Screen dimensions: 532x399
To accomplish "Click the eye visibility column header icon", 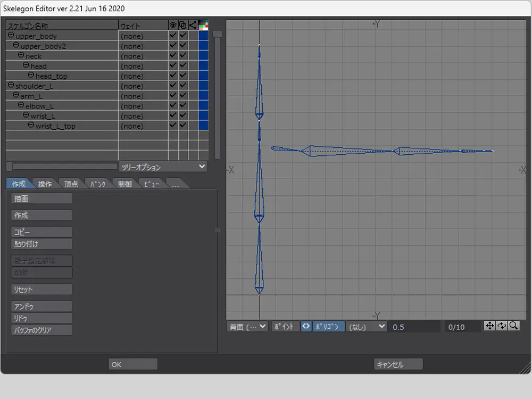I will (x=173, y=26).
